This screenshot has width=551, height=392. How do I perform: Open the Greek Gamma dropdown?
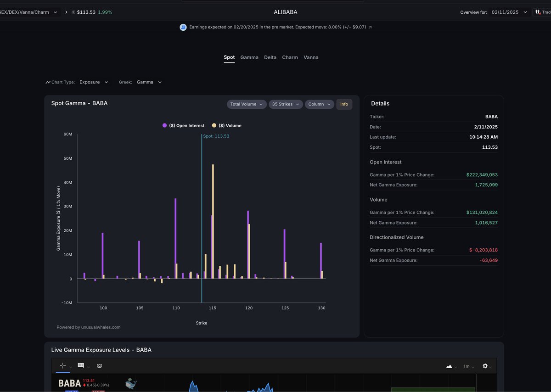coord(149,82)
